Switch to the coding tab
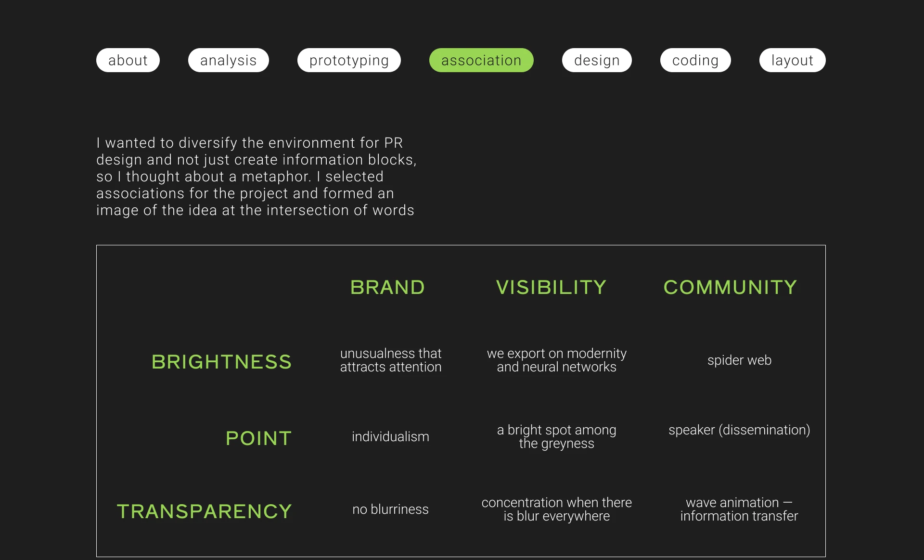The width and height of the screenshot is (924, 560). pos(695,60)
